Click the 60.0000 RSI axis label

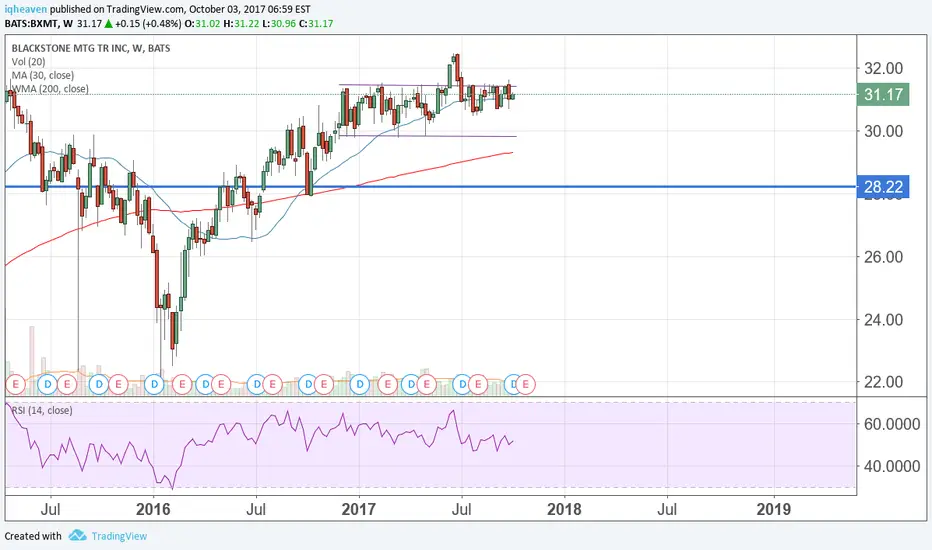[892, 424]
